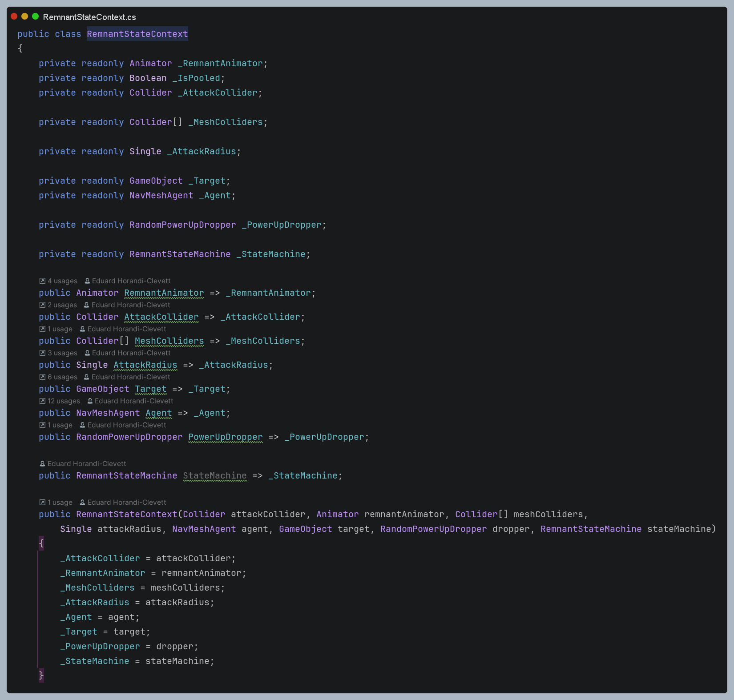Viewport: 734px width, 700px height.
Task: Click the usages icon above RemnantAnimator property
Action: coord(42,281)
